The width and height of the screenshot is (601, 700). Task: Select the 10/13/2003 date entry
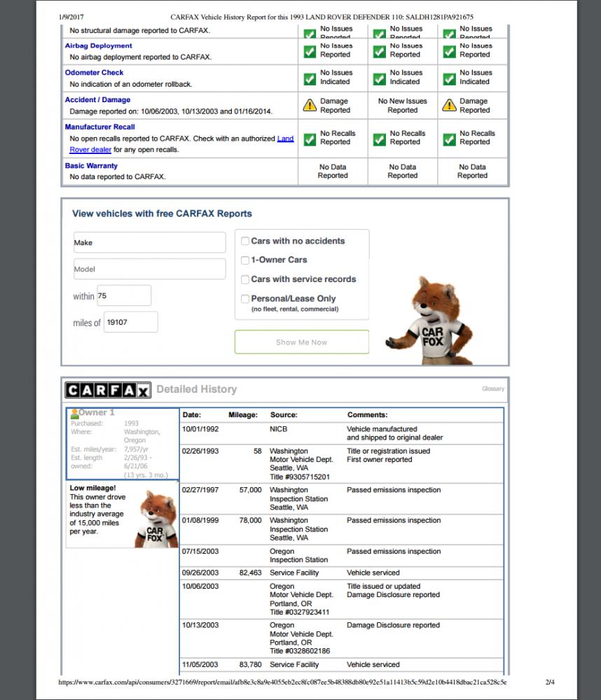(x=200, y=625)
